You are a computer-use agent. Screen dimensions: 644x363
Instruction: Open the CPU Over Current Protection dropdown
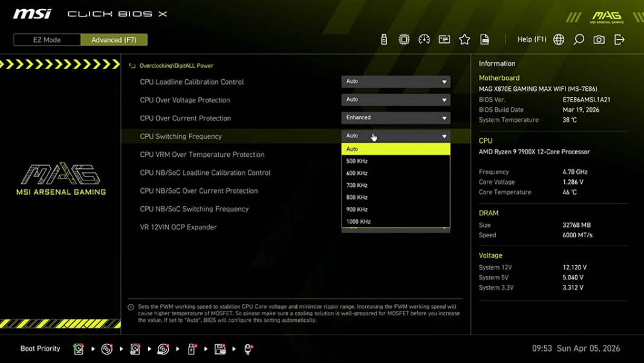coord(395,117)
